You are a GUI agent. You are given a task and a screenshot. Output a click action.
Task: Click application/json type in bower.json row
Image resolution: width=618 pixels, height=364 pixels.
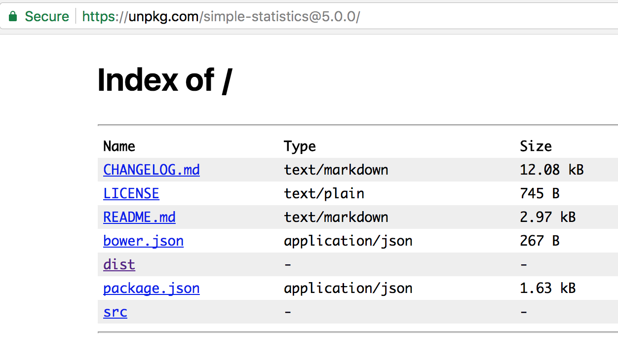click(x=348, y=241)
